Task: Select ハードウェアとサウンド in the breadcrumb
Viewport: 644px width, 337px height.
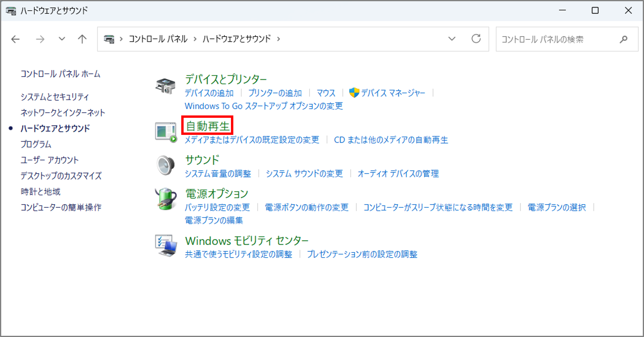Action: (x=237, y=39)
